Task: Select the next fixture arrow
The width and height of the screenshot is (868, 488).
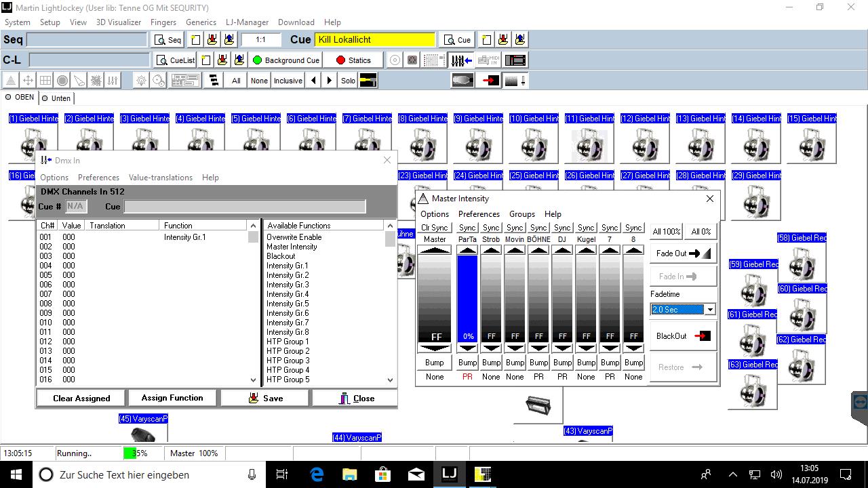Action: click(x=330, y=81)
